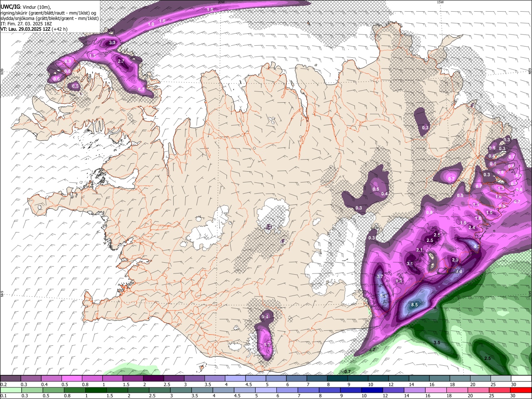
Task: Click the '18' label in the rain scale
Action: (449, 396)
